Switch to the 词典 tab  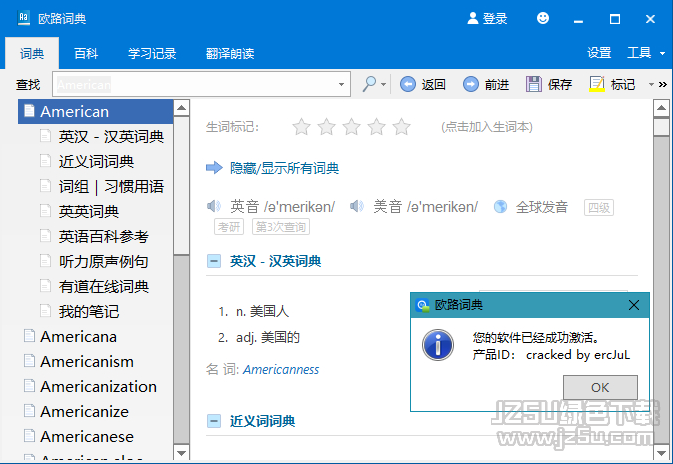point(32,53)
